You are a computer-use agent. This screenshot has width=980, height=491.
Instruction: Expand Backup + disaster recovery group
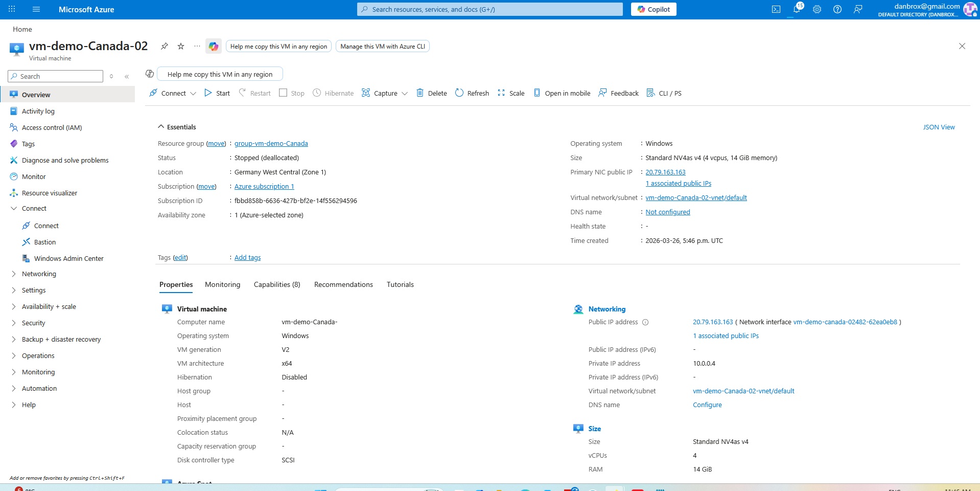coord(14,340)
